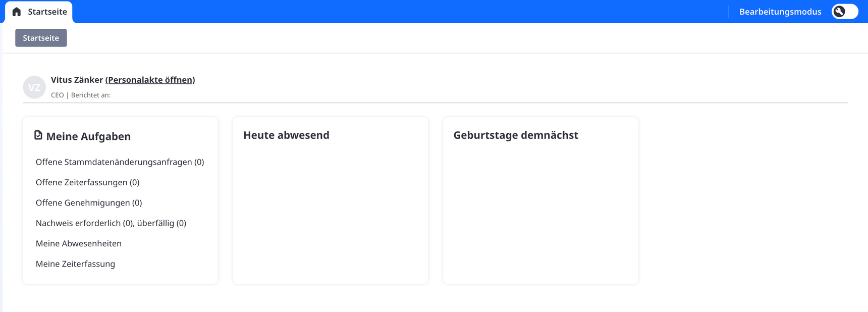Click the VZ avatar circle
The height and width of the screenshot is (312, 868).
34,87
